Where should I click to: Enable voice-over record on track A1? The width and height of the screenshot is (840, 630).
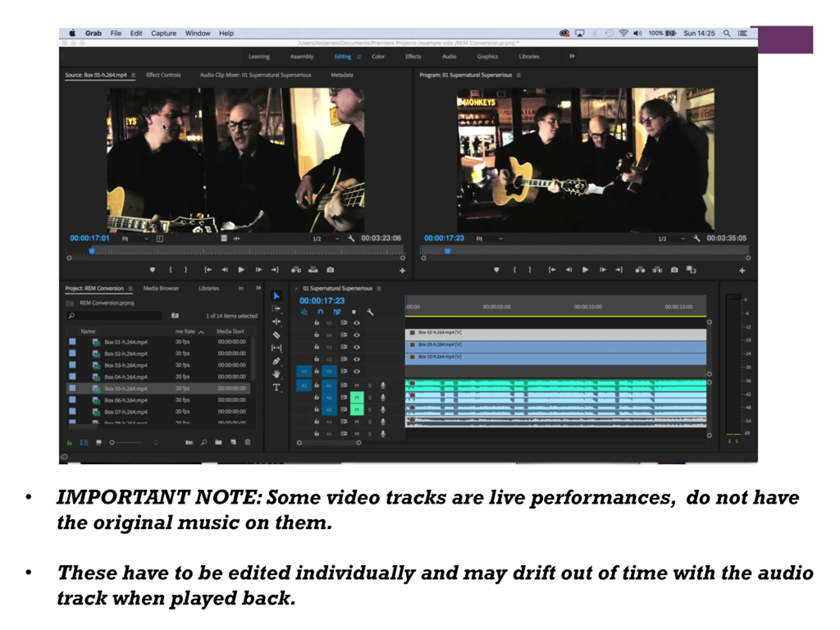(x=383, y=386)
